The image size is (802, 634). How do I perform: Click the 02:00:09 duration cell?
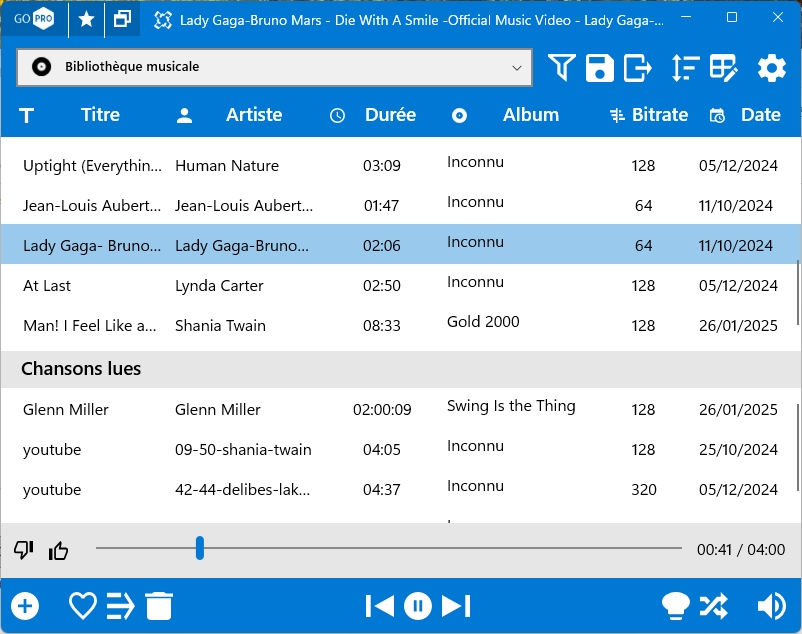coord(382,410)
